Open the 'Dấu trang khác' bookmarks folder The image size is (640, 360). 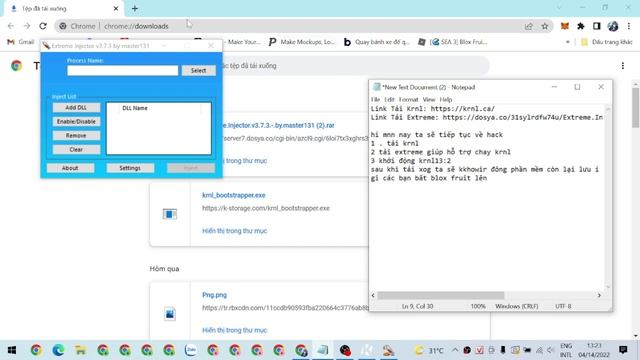pos(607,42)
